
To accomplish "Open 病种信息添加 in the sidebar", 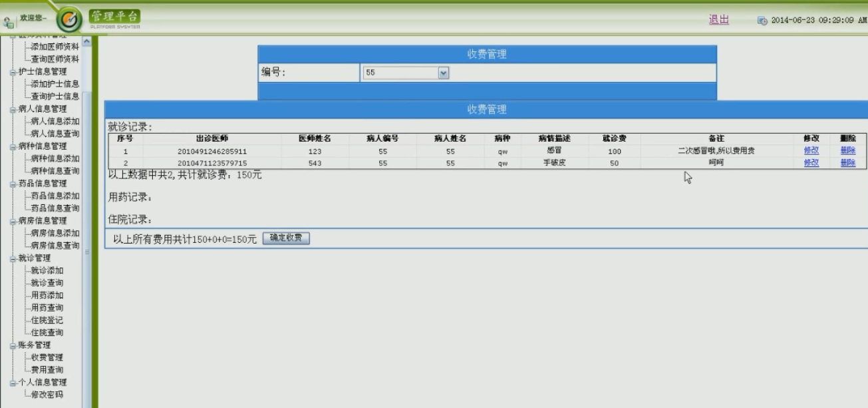I will coord(55,158).
